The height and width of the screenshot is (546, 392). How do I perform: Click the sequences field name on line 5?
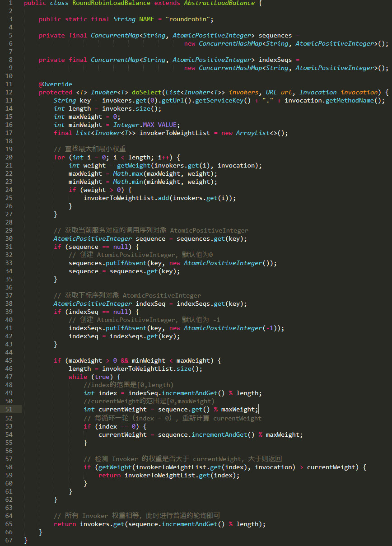[275, 36]
